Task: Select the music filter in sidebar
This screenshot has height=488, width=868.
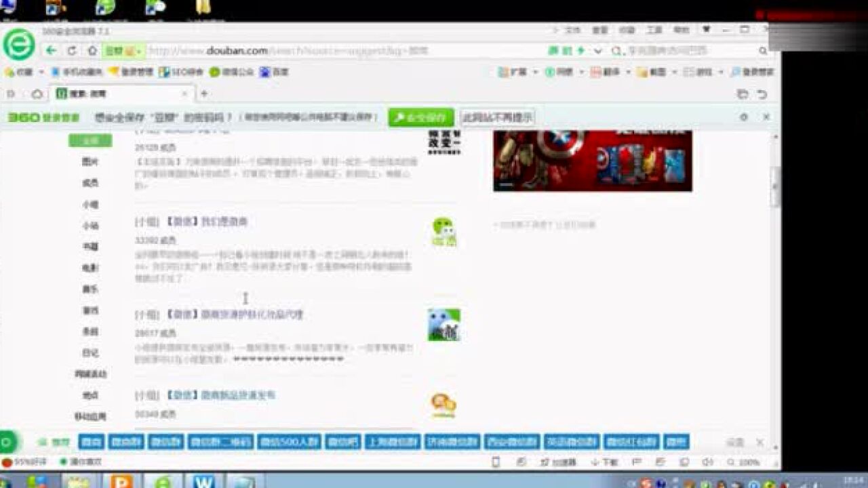Action: coord(90,289)
